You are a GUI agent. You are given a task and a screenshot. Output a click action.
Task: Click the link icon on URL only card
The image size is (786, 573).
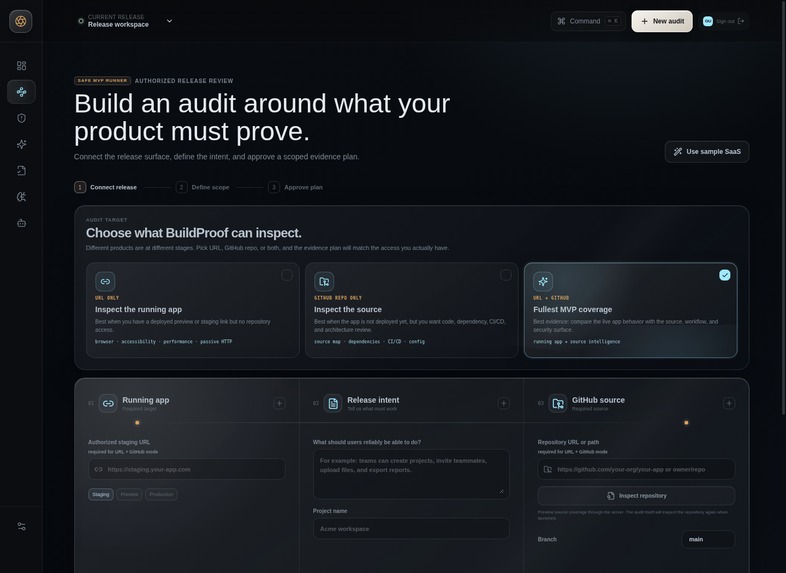pos(105,282)
